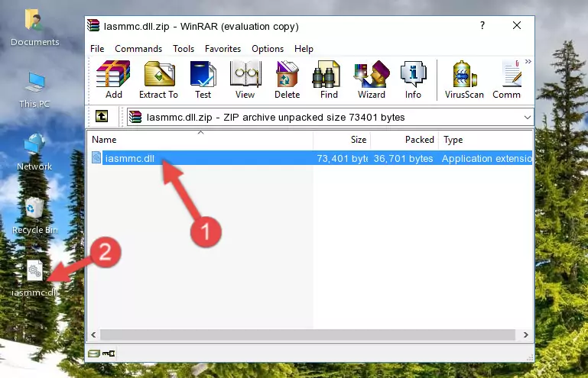Go up one folder level
Screen dimensions: 588x378
(x=102, y=117)
